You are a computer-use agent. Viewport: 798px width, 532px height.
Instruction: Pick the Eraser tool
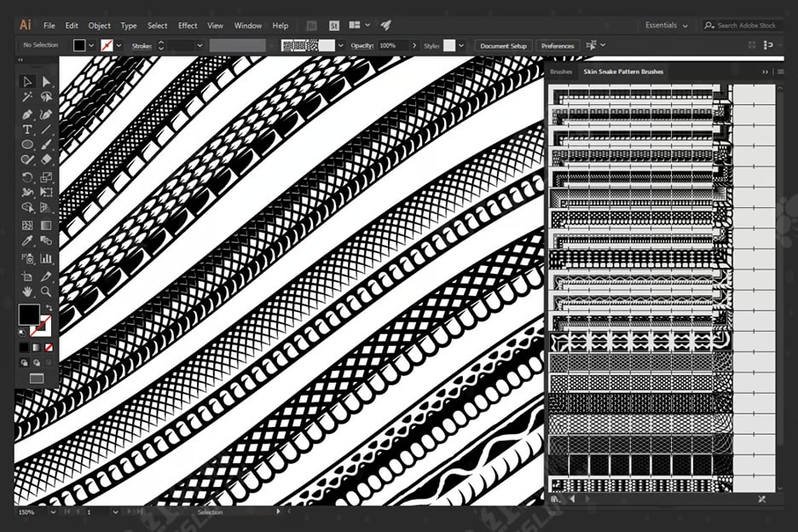pyautogui.click(x=46, y=159)
